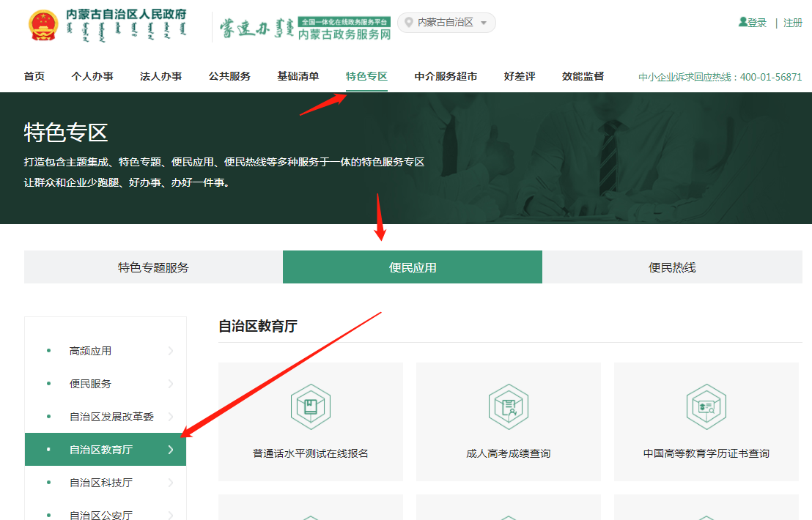Click the user icon beside 登录
The height and width of the screenshot is (520, 812).
click(742, 22)
